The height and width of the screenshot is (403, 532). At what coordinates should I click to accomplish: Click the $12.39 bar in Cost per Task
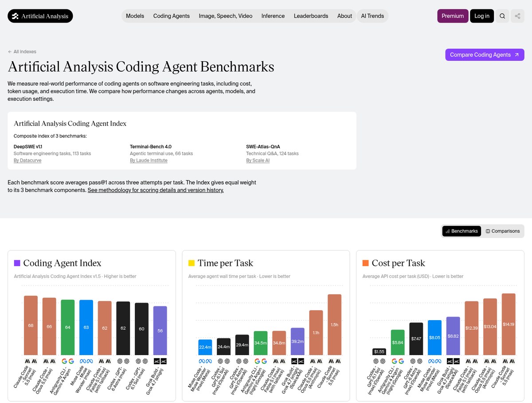(x=472, y=328)
